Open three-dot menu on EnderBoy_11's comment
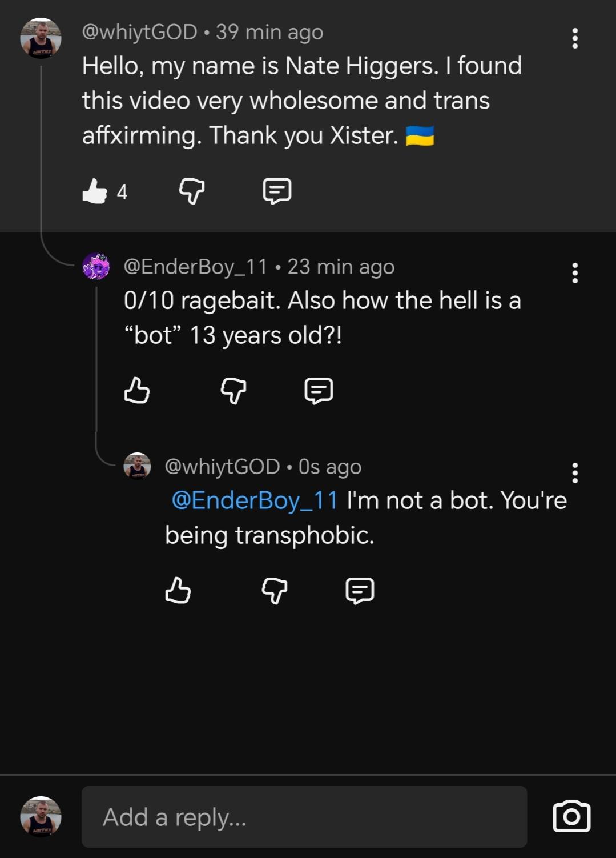 click(x=574, y=273)
